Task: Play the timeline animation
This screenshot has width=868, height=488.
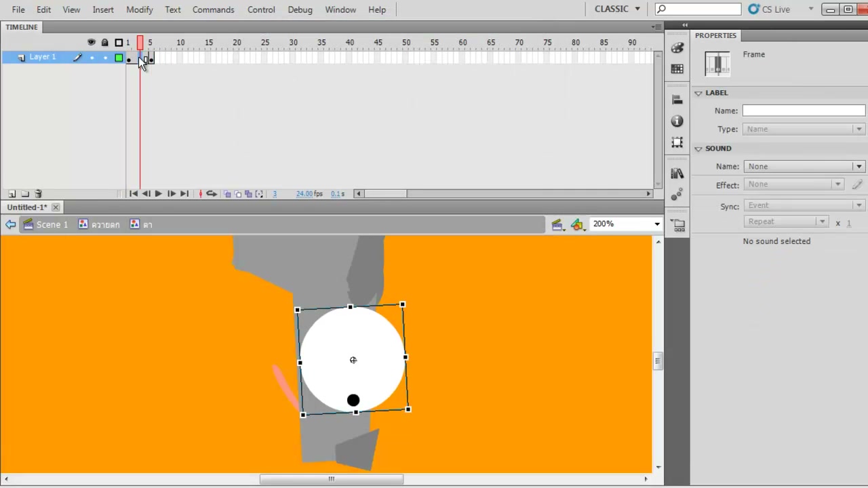Action: (x=158, y=194)
